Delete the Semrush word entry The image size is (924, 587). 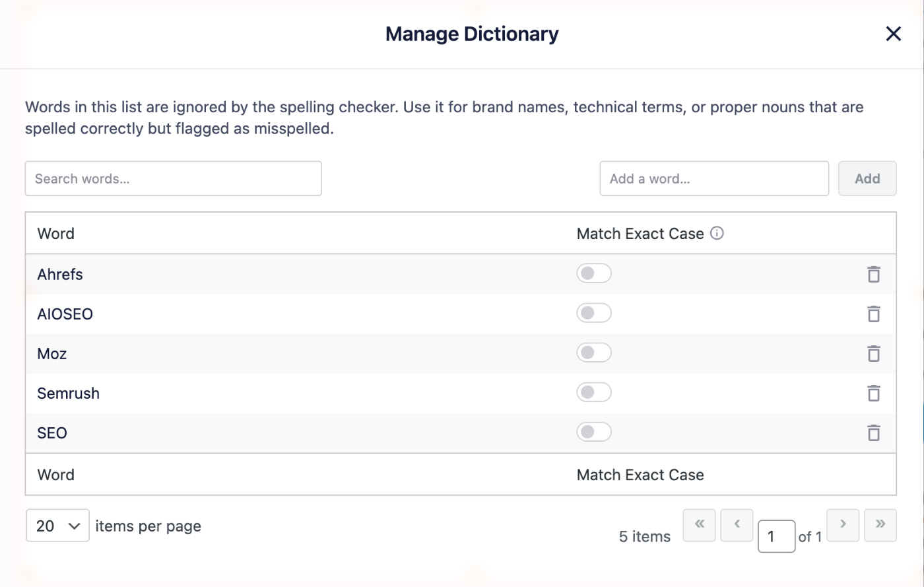pyautogui.click(x=873, y=393)
